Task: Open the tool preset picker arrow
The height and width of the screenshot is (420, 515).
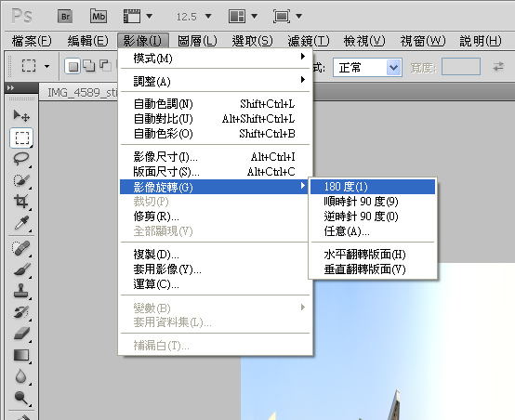Action: pos(47,67)
